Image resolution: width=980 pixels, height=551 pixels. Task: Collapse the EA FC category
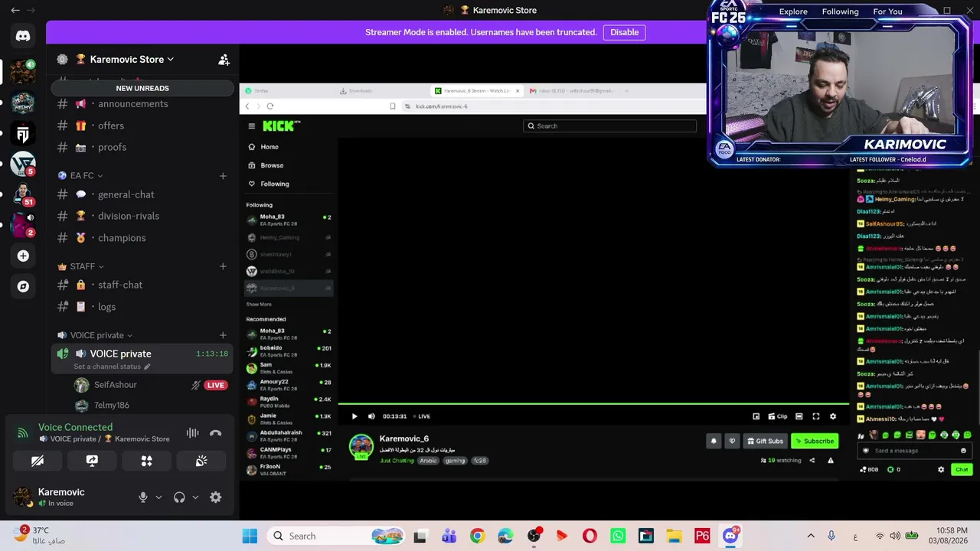[x=86, y=176]
